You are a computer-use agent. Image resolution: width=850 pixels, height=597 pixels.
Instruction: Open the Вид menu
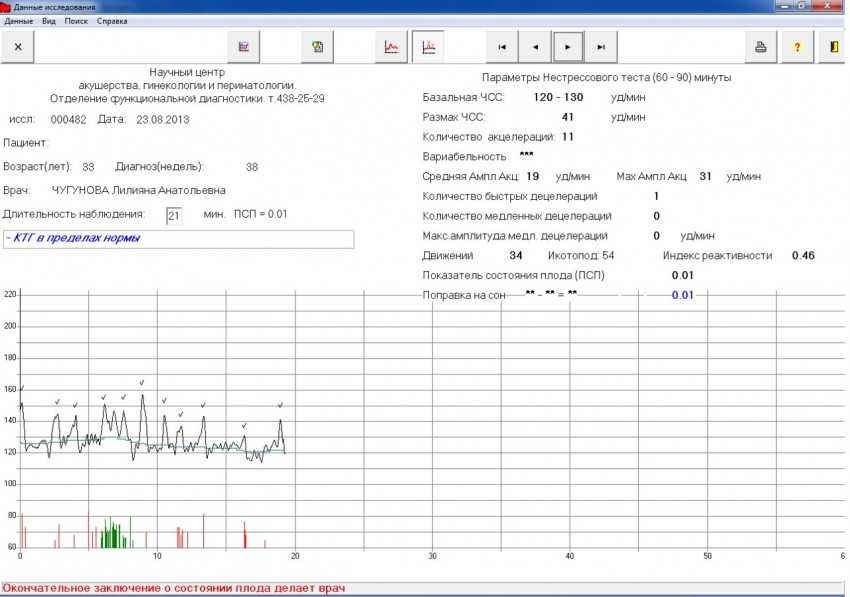coord(49,21)
